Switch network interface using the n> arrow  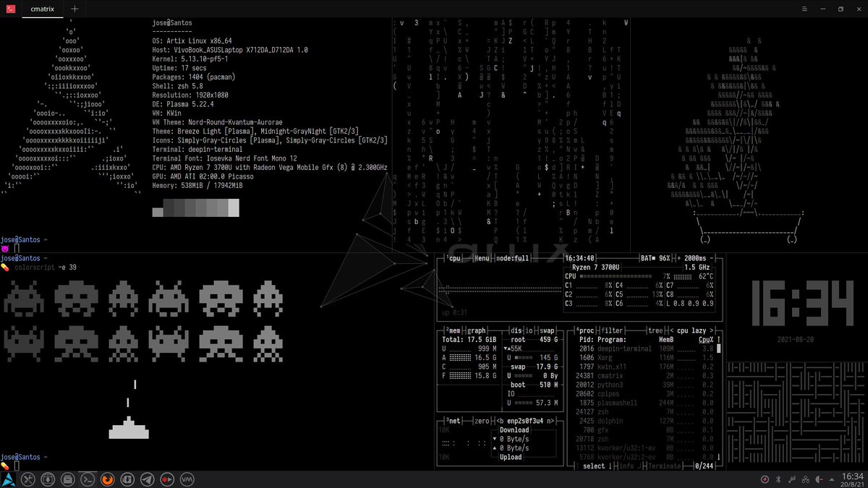click(x=550, y=421)
